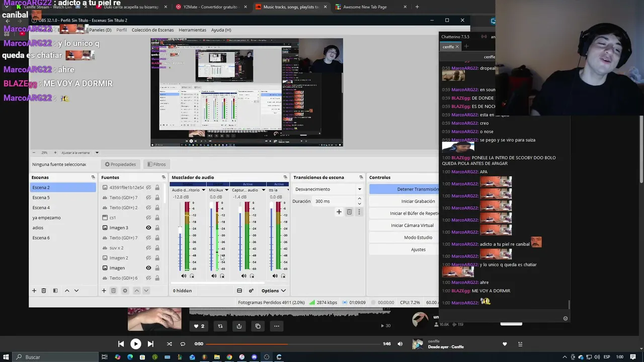This screenshot has height=362, width=644.
Task: Unhide the cs1 source with its eye icon
Action: click(148, 218)
